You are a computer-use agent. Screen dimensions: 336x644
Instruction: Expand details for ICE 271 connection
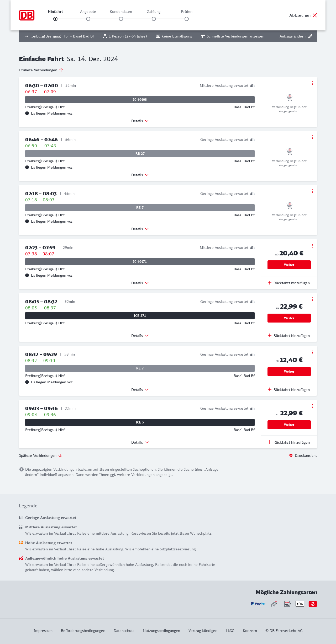coord(140,336)
